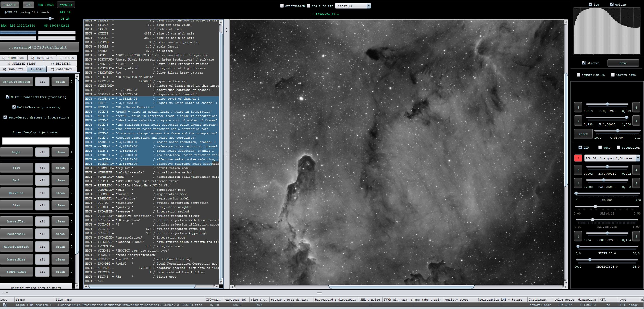
Task: Uncheck Multi-Session processing
Action: click(14, 107)
